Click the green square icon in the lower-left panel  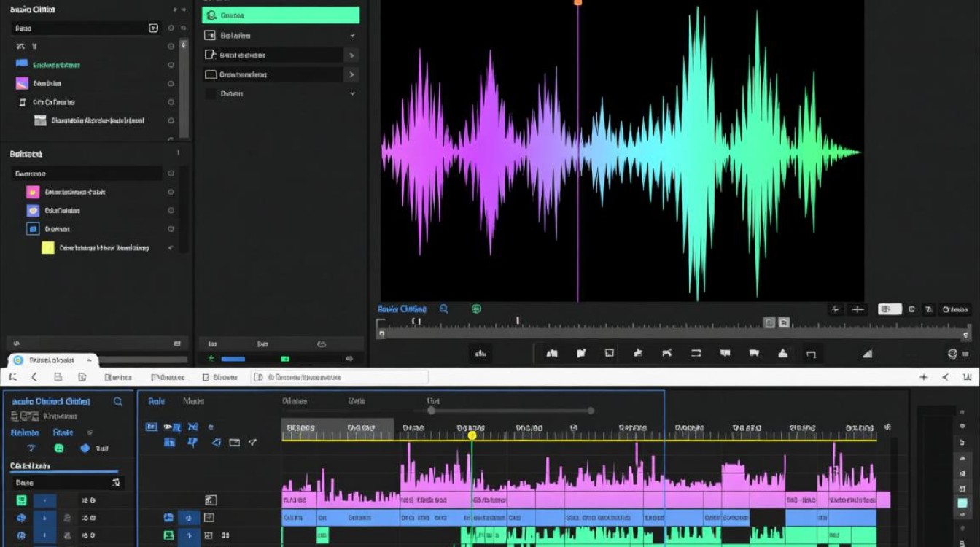(x=59, y=449)
